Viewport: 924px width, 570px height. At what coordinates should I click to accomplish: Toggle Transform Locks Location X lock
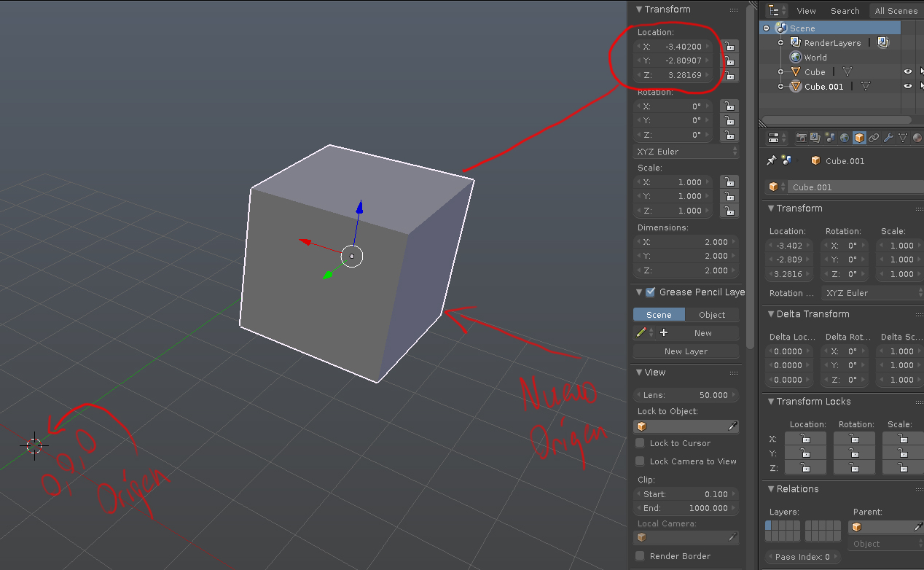click(x=805, y=439)
